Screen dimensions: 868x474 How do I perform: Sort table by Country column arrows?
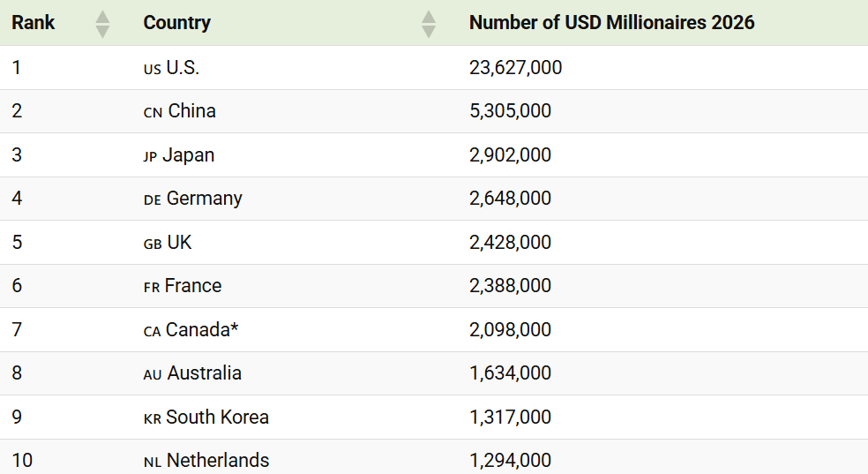coord(429,24)
